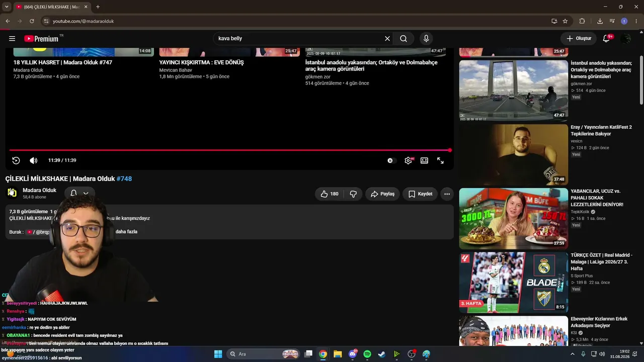
Task: Like the video with 180 likes
Action: (330, 194)
